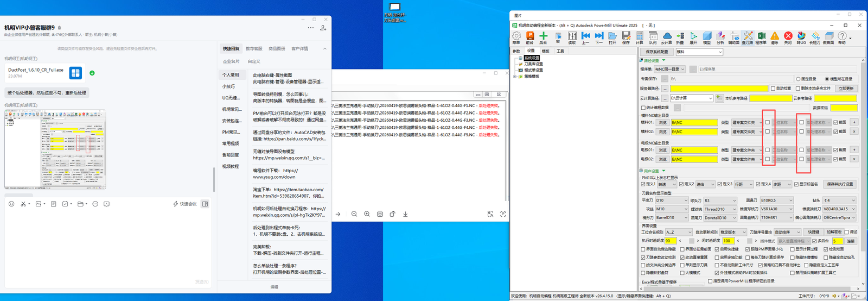Open the 推荐客服 tab in chat panel

coord(254,49)
